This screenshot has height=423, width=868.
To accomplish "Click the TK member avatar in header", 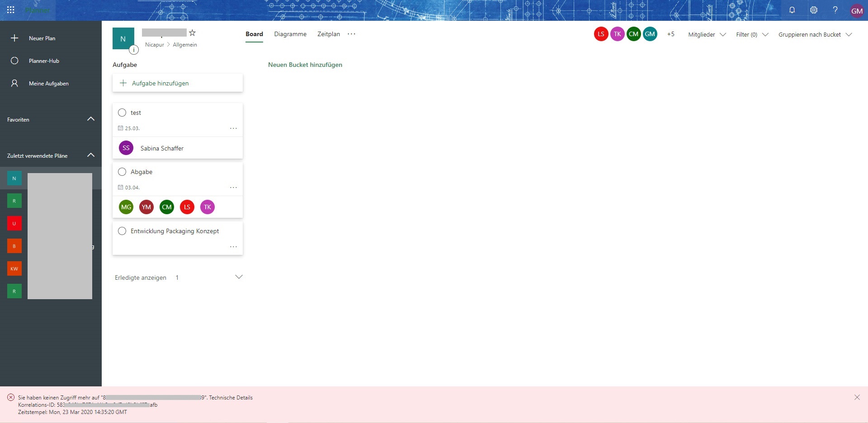I will pyautogui.click(x=617, y=34).
